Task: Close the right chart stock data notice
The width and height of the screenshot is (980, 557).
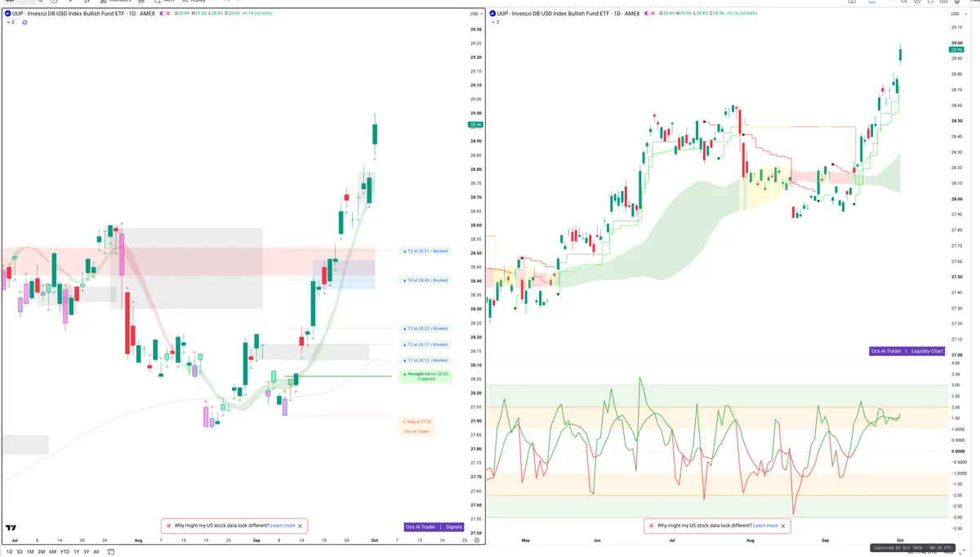Action: (783, 526)
